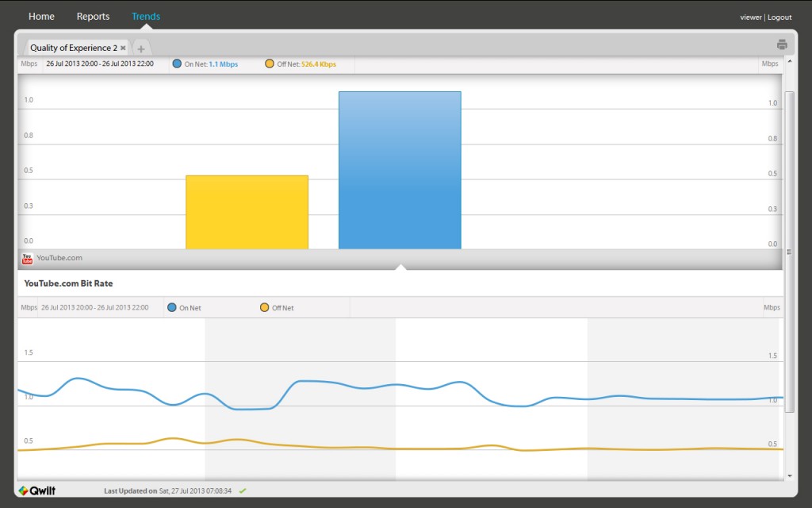Click scrollbar down arrow
The height and width of the screenshot is (508, 812).
pos(790,475)
